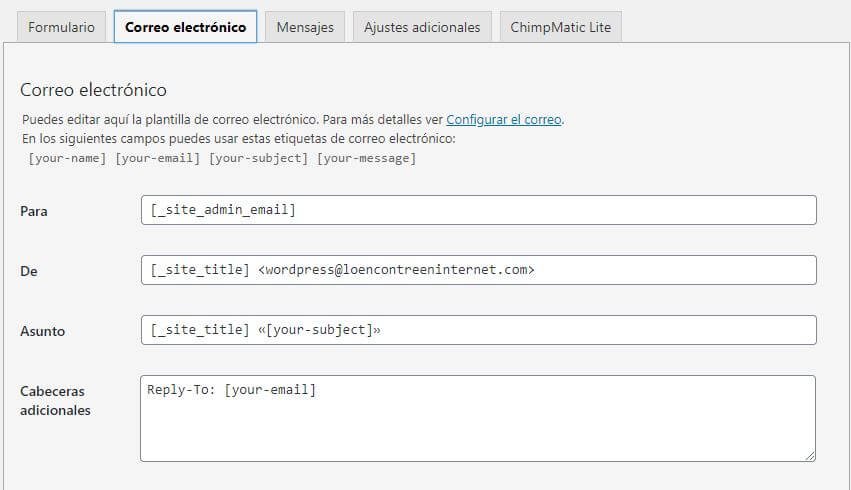Image resolution: width=851 pixels, height=490 pixels.
Task: Grab the textarea resize handle corner
Action: tap(810, 456)
